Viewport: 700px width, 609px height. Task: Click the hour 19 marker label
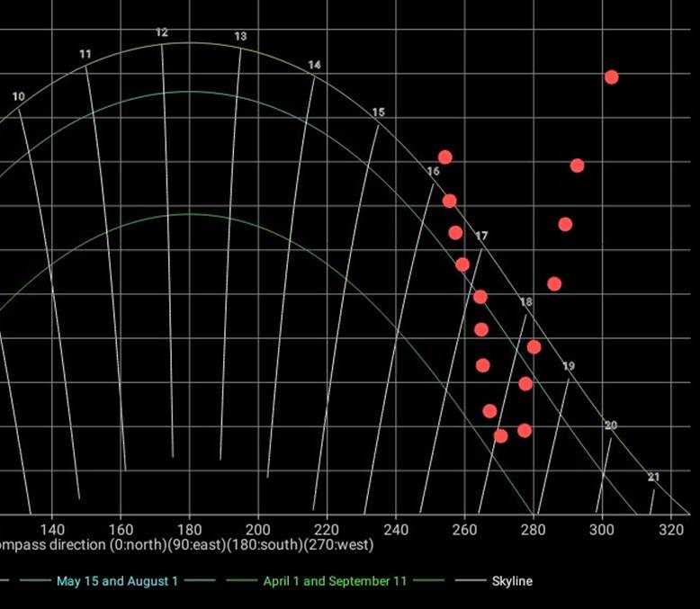569,366
